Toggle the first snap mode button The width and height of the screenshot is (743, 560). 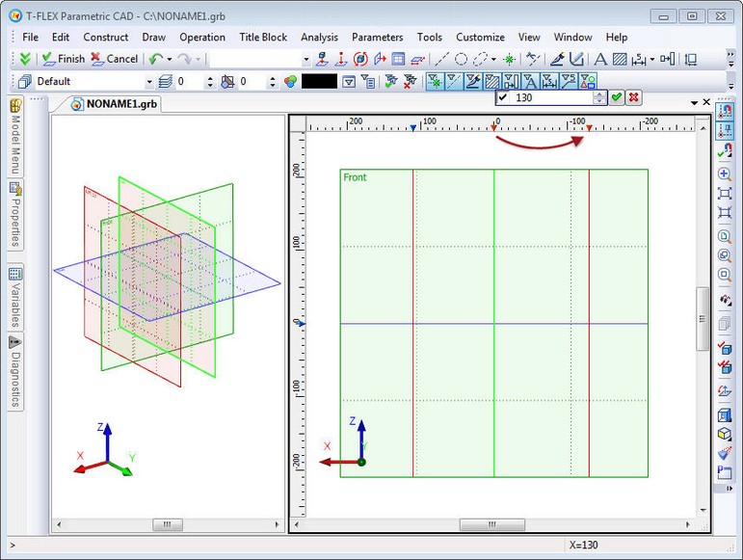(x=435, y=82)
